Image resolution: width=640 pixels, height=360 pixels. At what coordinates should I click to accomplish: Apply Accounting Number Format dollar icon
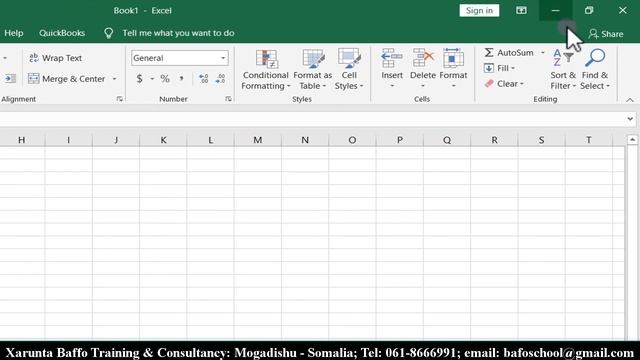click(140, 79)
